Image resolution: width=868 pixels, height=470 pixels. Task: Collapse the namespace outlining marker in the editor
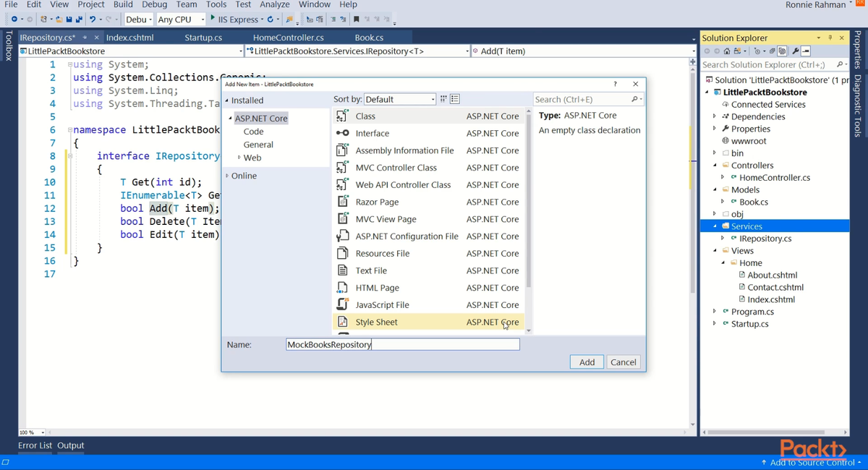pyautogui.click(x=70, y=130)
